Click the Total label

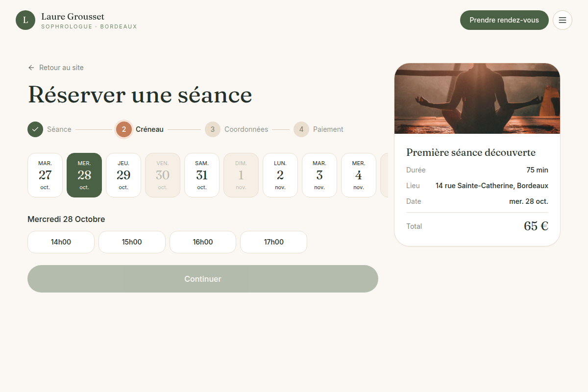point(414,226)
